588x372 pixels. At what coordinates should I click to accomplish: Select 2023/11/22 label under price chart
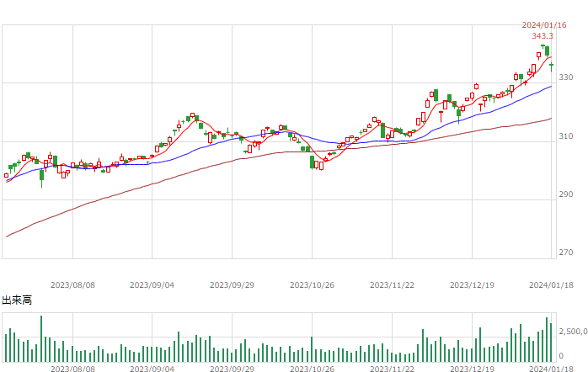[x=392, y=285]
